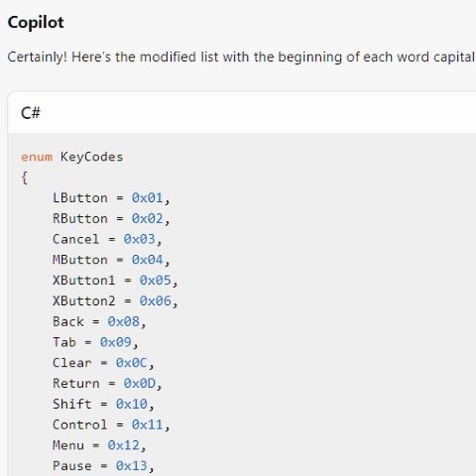Click the C# language label
The width and height of the screenshot is (476, 476).
(31, 113)
